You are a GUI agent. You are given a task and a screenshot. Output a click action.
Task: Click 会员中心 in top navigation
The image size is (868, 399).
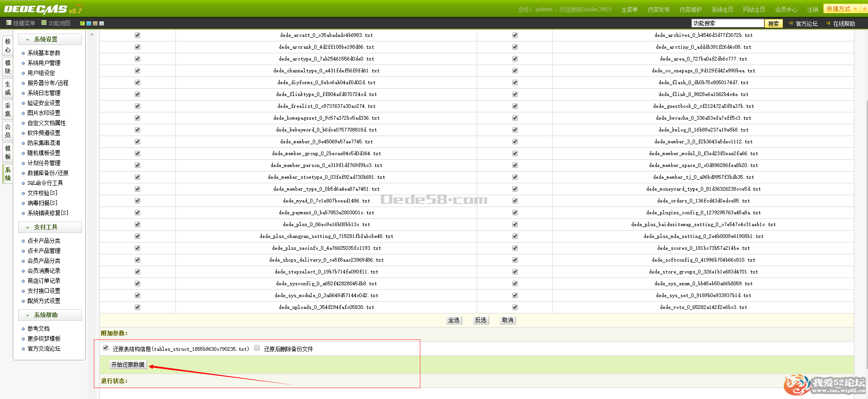(786, 10)
